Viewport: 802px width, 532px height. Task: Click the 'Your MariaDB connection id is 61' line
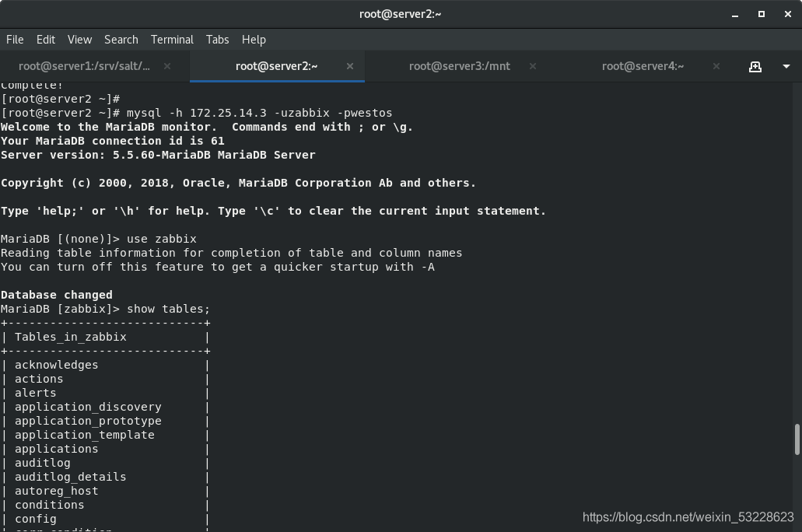[113, 142]
